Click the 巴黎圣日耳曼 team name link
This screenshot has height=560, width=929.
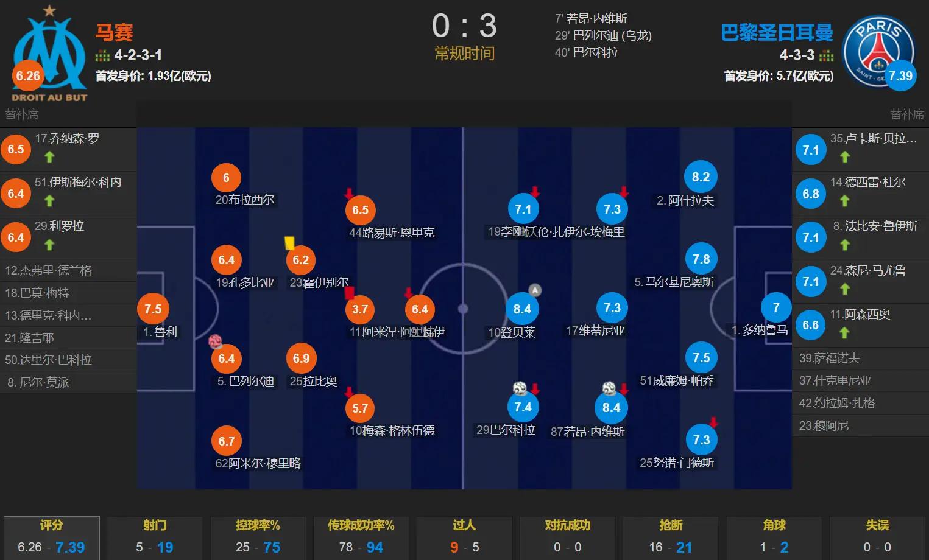(777, 33)
